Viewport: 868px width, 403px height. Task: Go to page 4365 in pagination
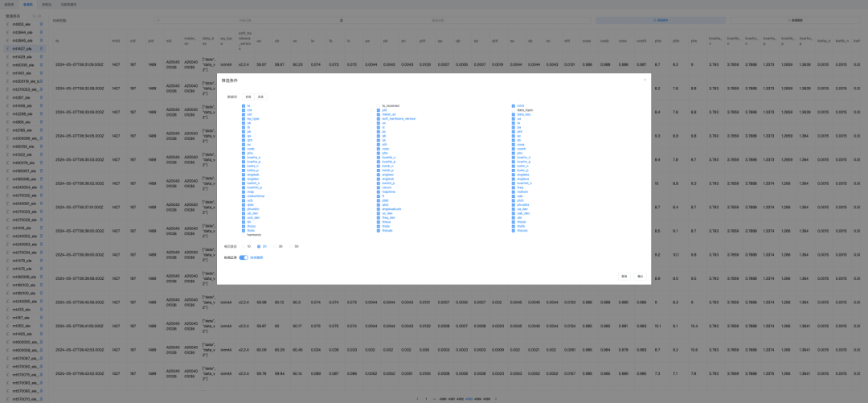click(486, 398)
